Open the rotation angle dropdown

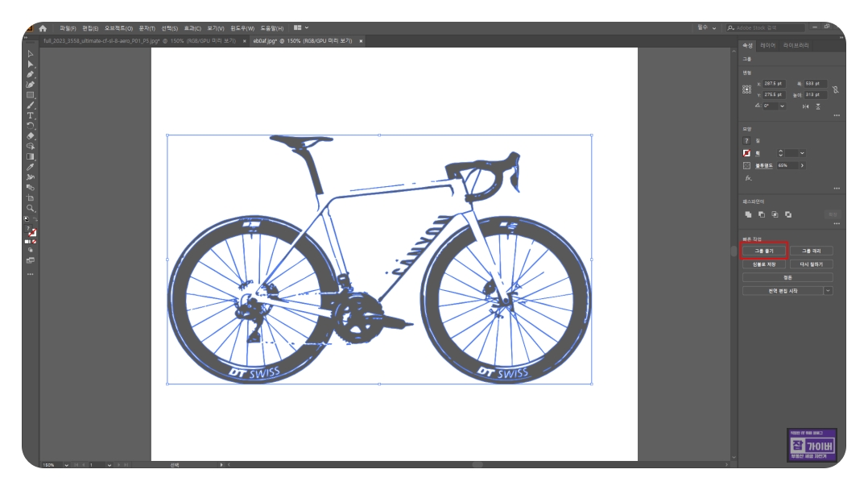pos(782,106)
